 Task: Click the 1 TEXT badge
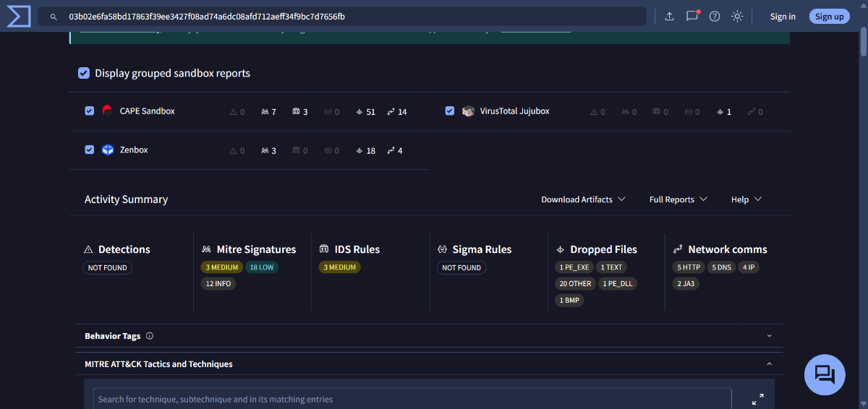coord(611,267)
